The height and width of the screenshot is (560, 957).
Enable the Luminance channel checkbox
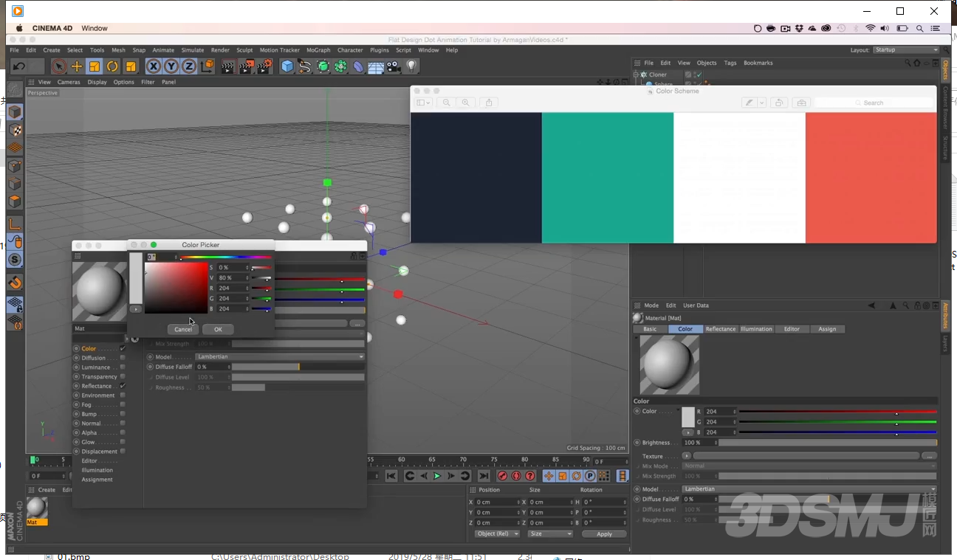(123, 367)
